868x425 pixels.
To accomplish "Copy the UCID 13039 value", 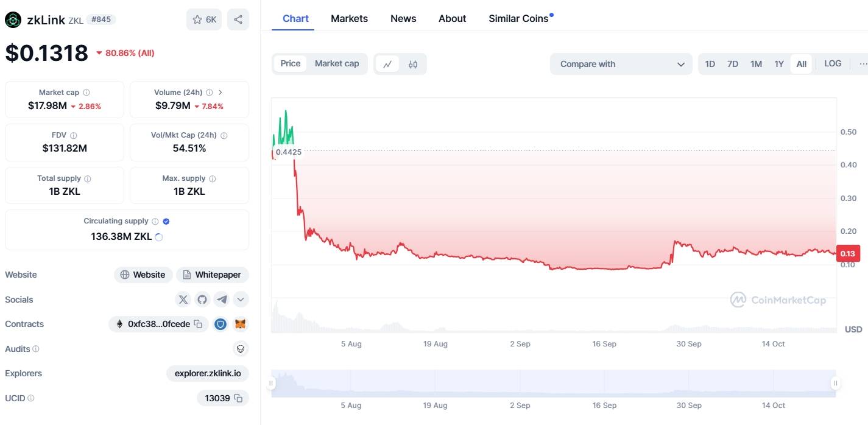I will (238, 398).
